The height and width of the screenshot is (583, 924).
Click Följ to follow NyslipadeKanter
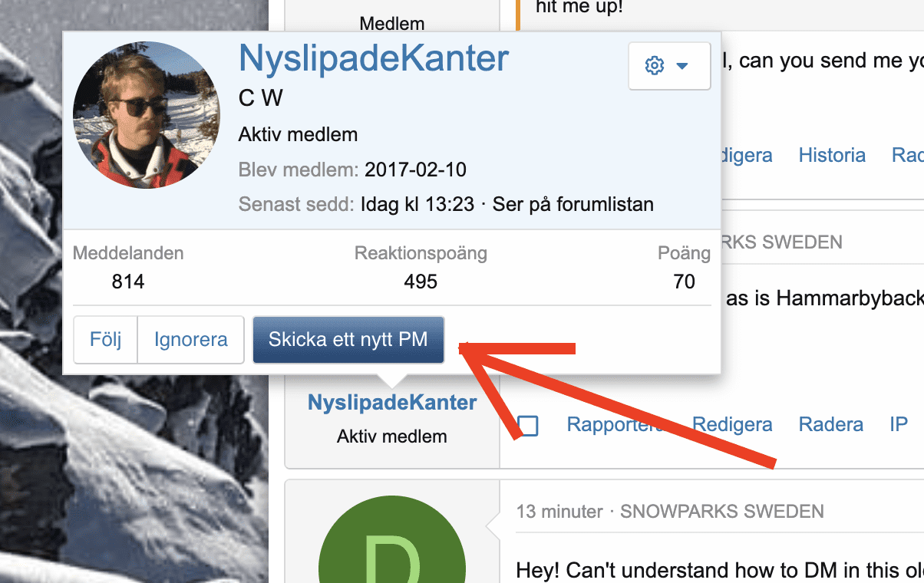[x=105, y=339]
